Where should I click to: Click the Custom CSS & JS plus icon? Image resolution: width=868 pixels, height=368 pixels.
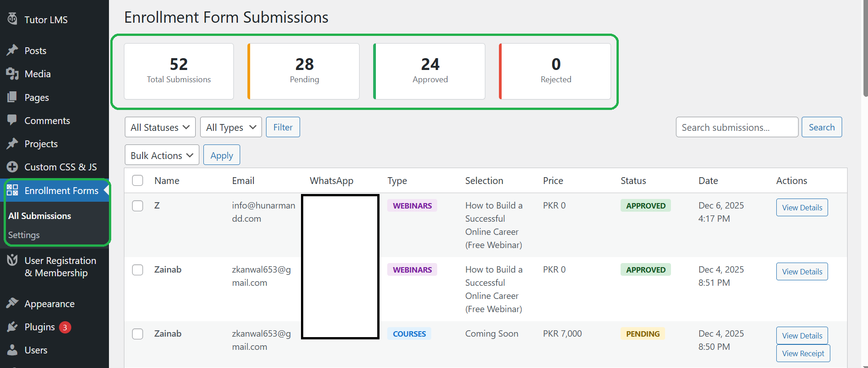(x=12, y=167)
